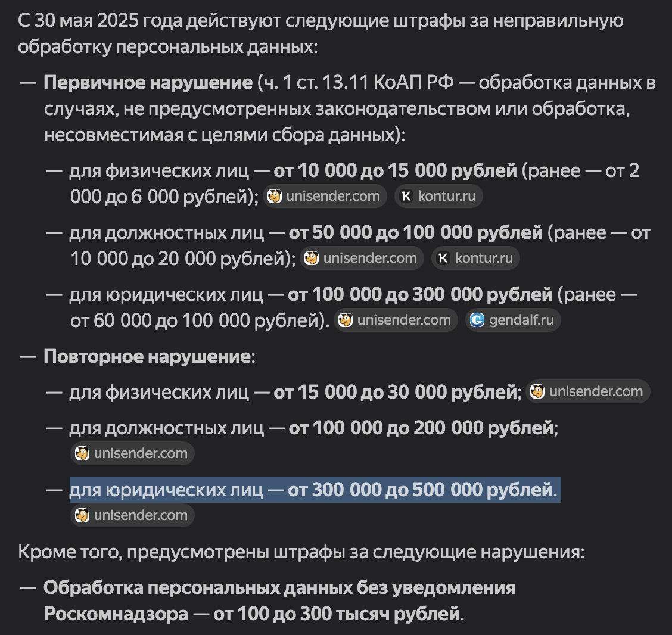The height and width of the screenshot is (635, 672).
Task: Click the bold "Повторное нарушение" heading
Action: tap(147, 356)
